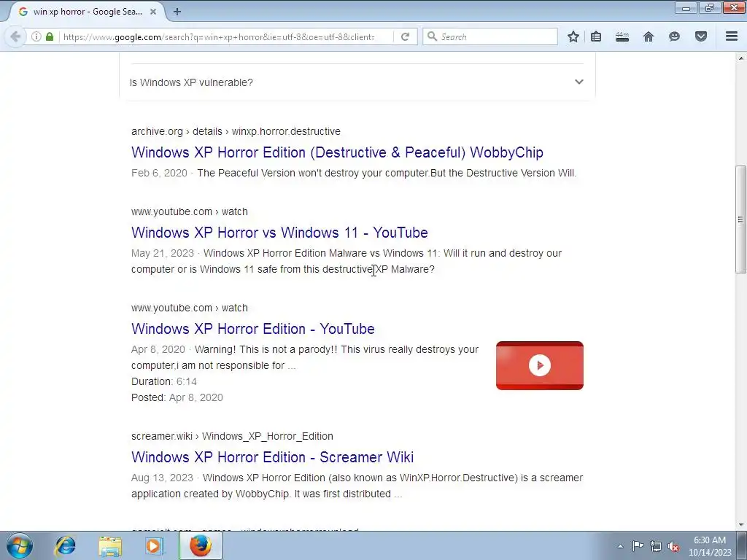The image size is (747, 560).
Task: Bookmark this page with star icon
Action: click(x=573, y=36)
